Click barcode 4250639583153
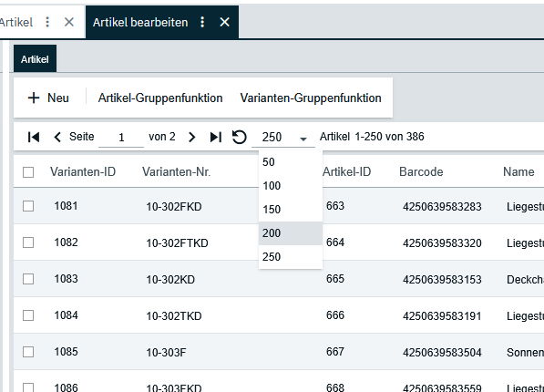The width and height of the screenshot is (544, 392). coord(442,280)
